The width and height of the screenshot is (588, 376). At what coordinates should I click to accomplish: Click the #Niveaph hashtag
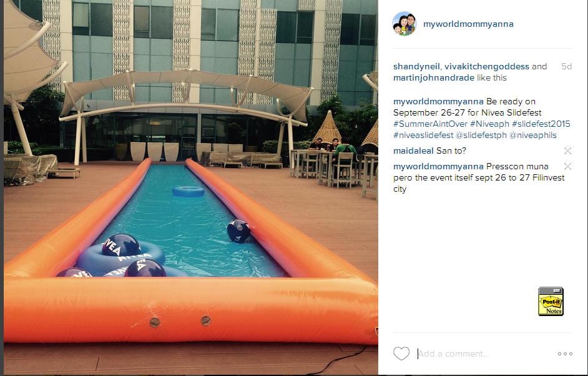(489, 124)
